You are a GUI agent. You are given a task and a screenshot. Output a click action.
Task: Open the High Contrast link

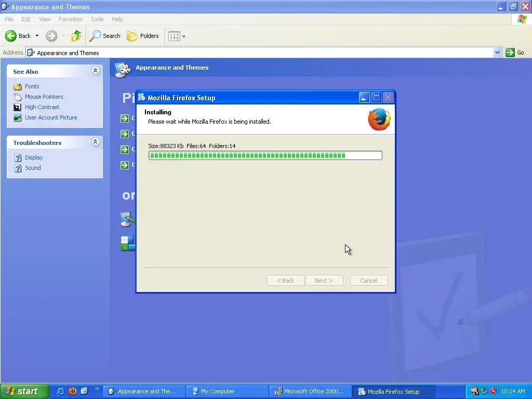[42, 107]
